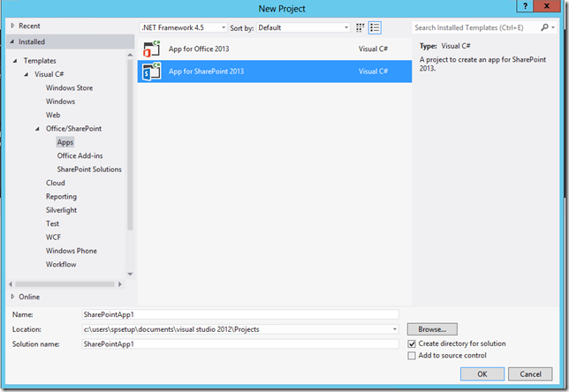Select the Test template category
The image size is (569, 392).
point(52,223)
